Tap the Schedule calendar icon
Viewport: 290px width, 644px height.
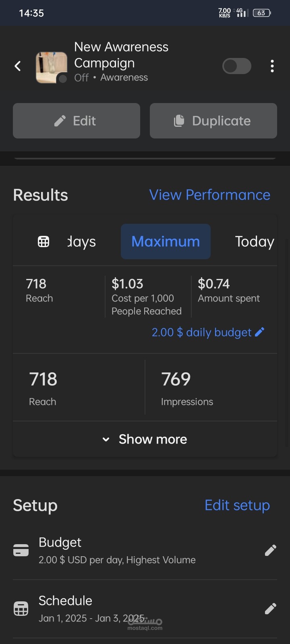click(21, 609)
